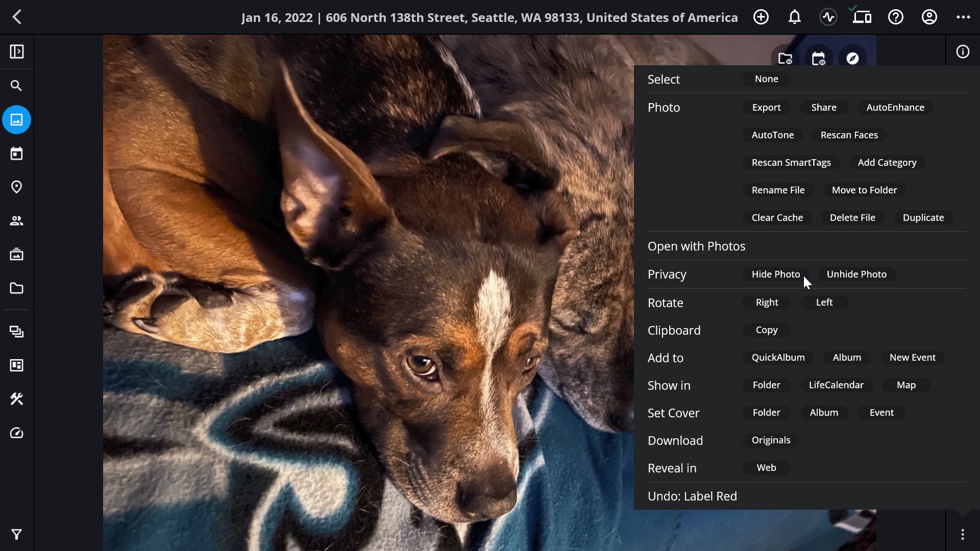980x551 pixels.
Task: Rotate the photo Left
Action: coord(824,303)
